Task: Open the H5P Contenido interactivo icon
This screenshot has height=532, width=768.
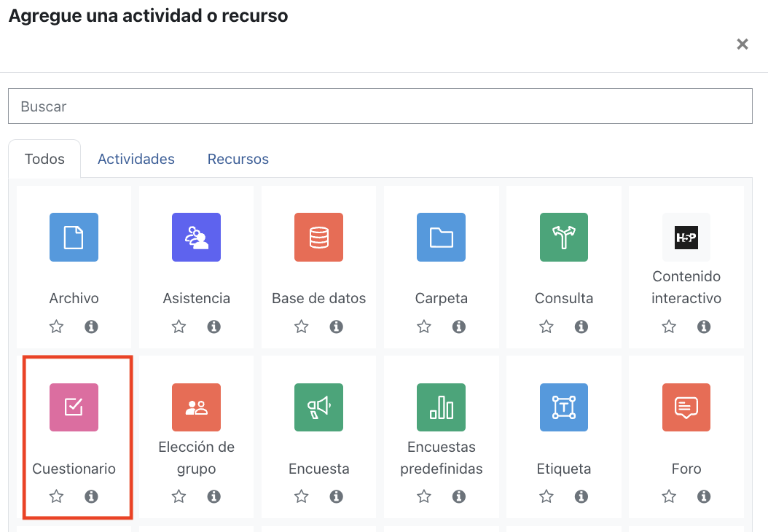Action: [x=686, y=237]
